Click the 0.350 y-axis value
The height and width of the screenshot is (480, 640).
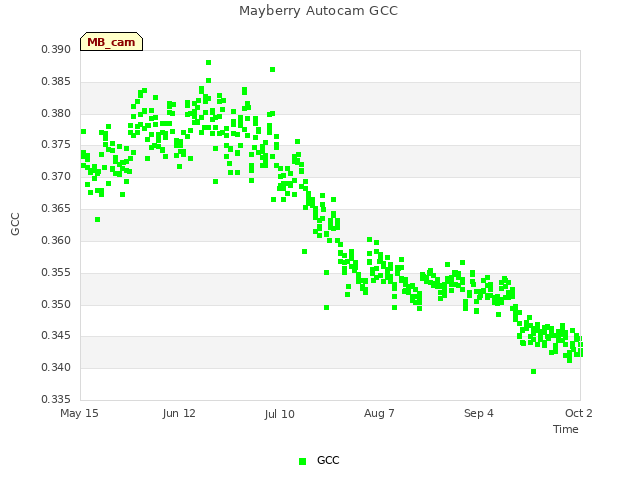point(56,304)
